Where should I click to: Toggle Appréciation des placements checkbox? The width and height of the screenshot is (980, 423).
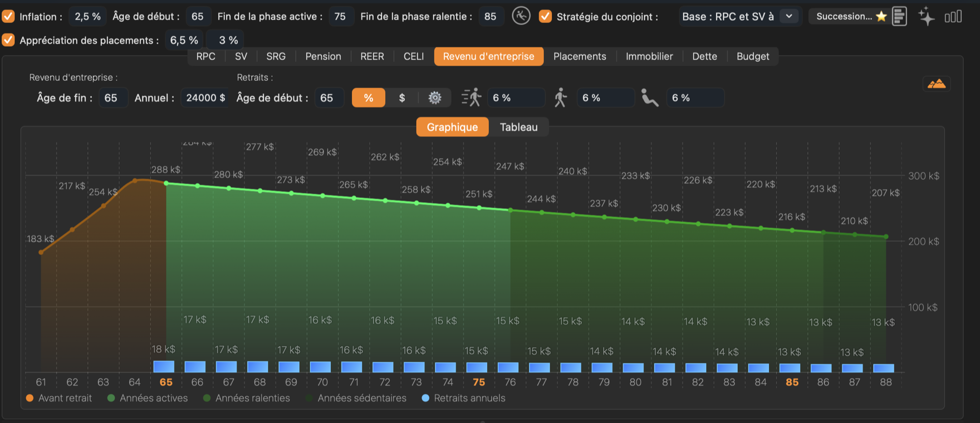pos(8,40)
